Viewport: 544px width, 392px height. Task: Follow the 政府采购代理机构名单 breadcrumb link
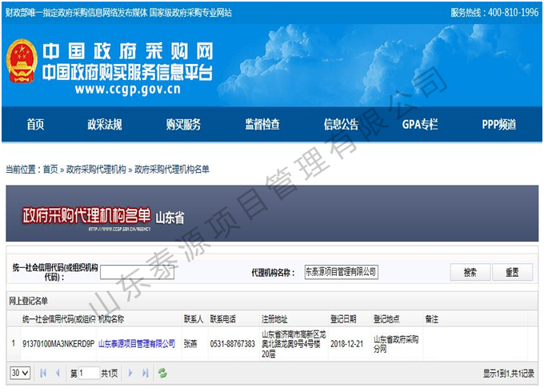[172, 170]
